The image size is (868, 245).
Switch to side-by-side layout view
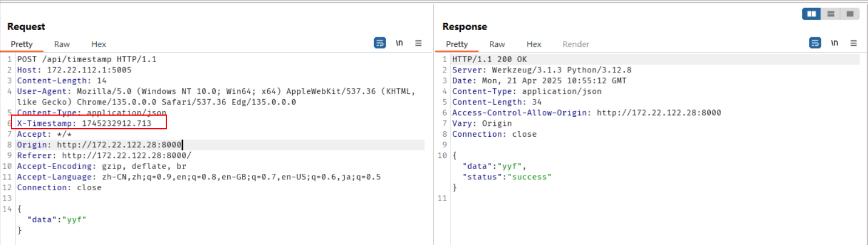click(x=812, y=14)
